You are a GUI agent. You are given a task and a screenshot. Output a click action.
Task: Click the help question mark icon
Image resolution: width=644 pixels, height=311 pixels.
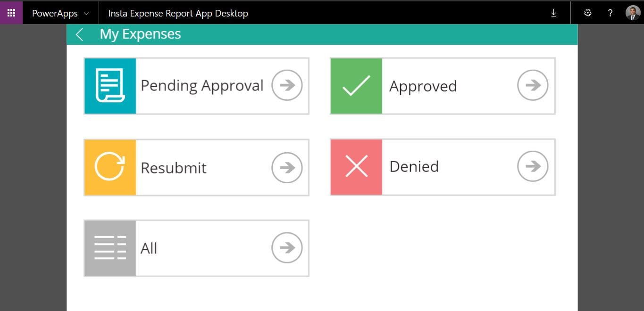click(x=611, y=13)
